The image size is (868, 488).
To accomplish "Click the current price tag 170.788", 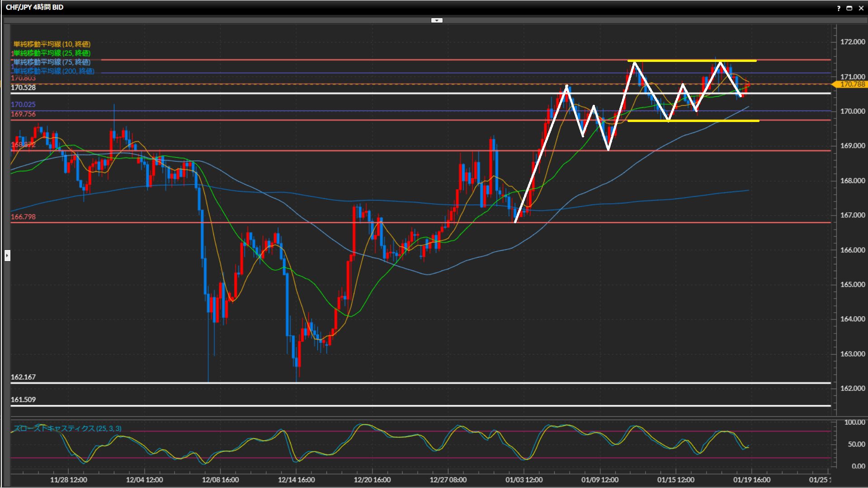I will (x=852, y=84).
